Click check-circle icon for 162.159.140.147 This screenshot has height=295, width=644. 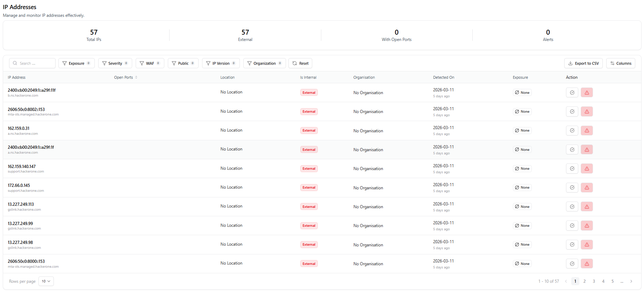tap(572, 169)
